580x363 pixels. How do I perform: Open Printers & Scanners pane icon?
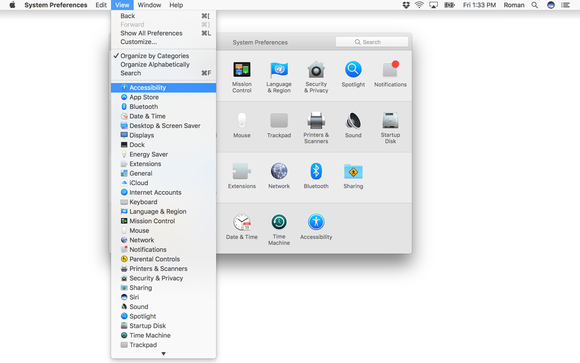click(316, 121)
